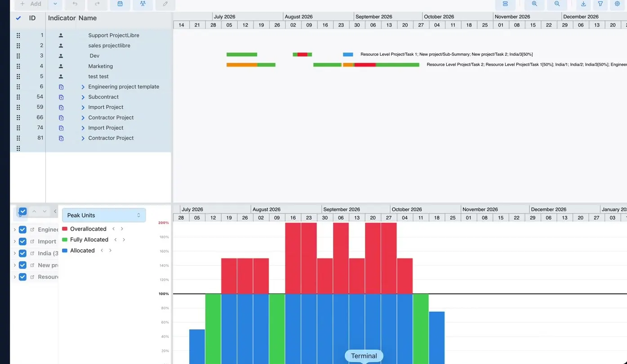
Task: Open the Peak Units dropdown
Action: tap(104, 215)
